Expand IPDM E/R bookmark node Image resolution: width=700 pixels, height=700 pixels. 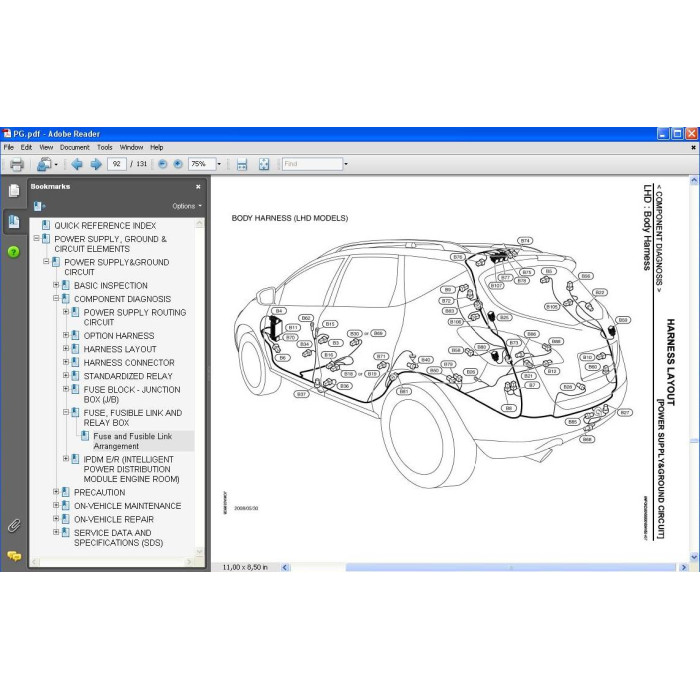click(x=66, y=458)
